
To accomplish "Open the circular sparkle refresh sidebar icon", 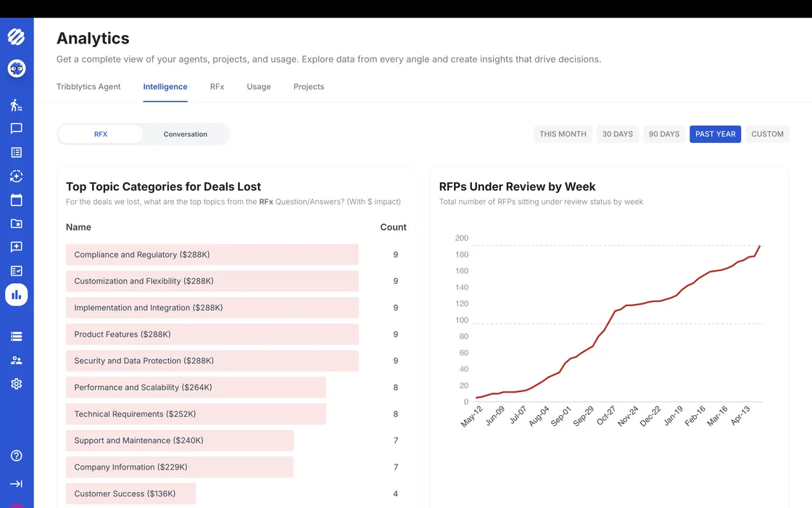I will click(x=17, y=176).
